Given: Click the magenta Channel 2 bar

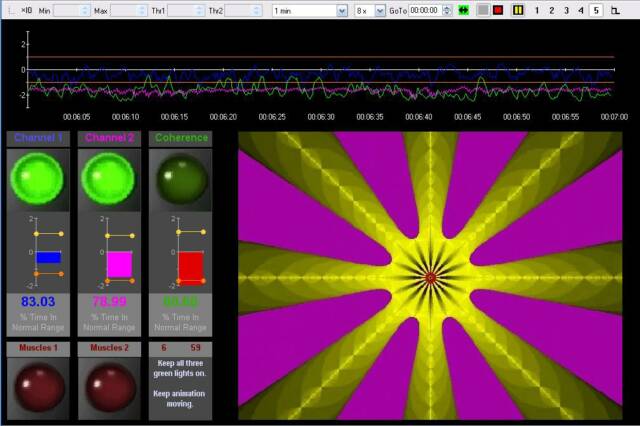Looking at the screenshot, I should coord(120,264).
